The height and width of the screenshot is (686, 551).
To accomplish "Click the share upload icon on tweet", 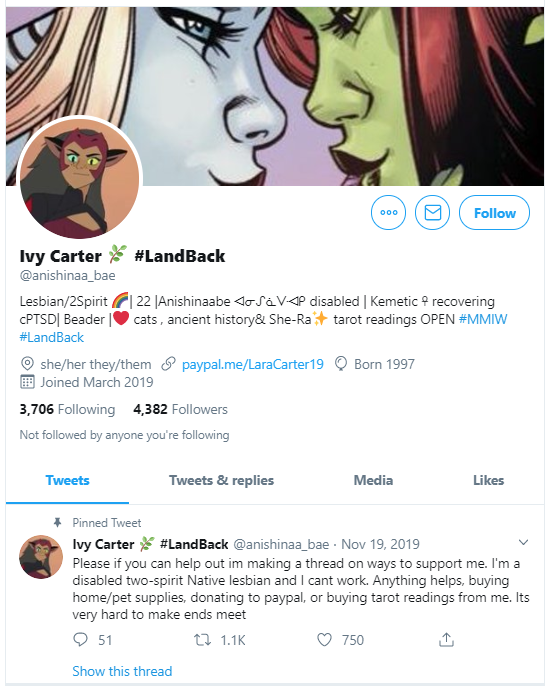I will pyautogui.click(x=446, y=640).
